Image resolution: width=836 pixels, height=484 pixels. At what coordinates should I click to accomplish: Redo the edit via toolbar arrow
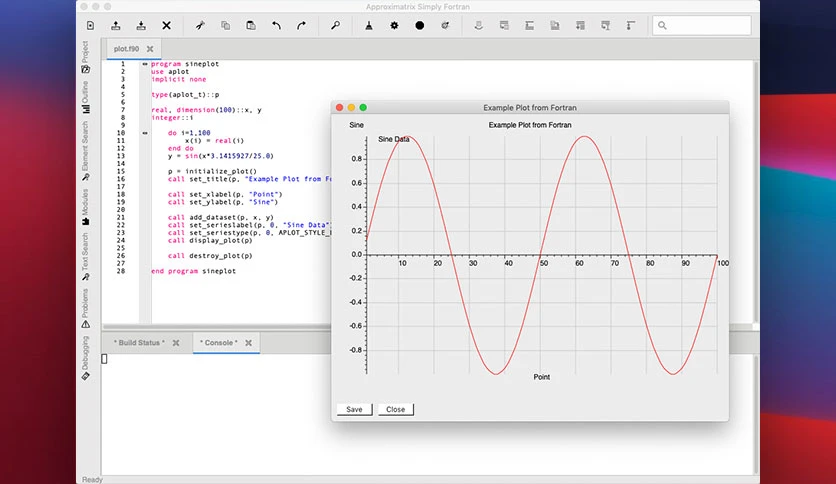[x=301, y=26]
